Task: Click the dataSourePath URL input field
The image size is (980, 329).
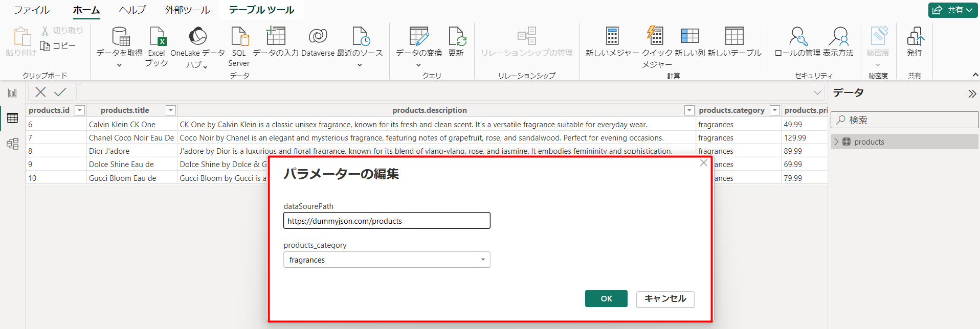Action: [386, 221]
